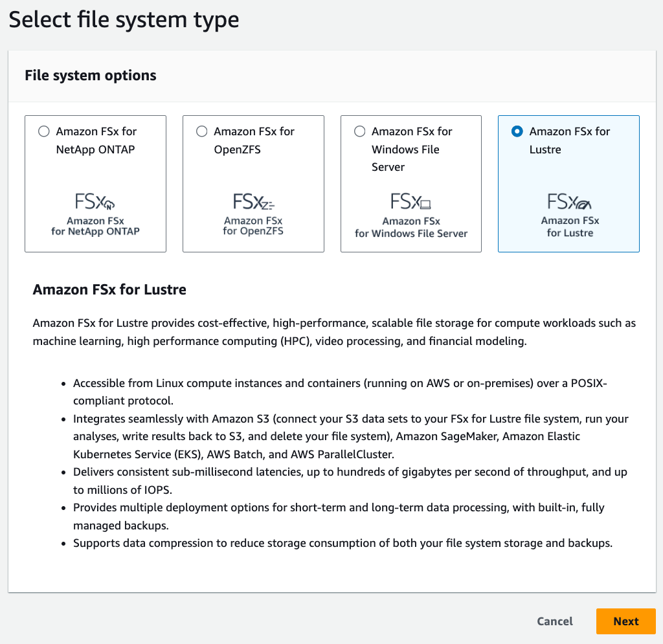The width and height of the screenshot is (663, 644).
Task: Click the Next button
Action: coord(625,621)
